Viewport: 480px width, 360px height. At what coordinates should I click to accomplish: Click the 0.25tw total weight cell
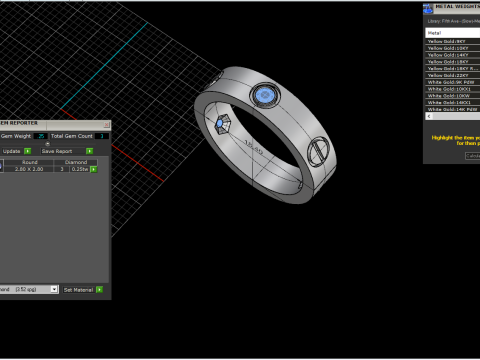[80, 169]
